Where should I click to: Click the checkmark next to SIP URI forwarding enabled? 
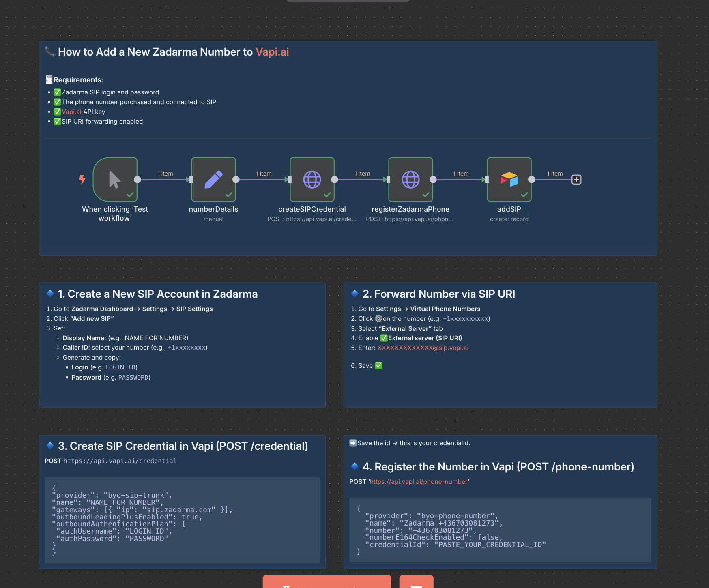coord(57,121)
